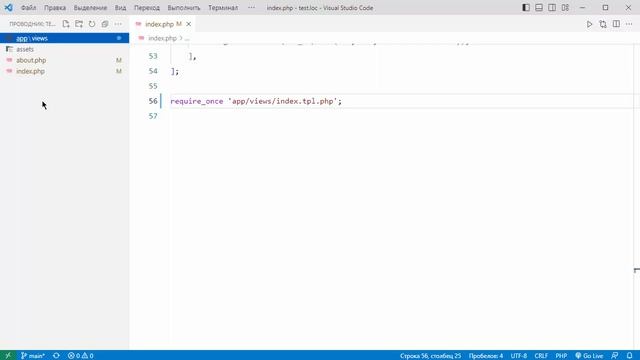Change line ending via CRLF indicator

pos(541,356)
